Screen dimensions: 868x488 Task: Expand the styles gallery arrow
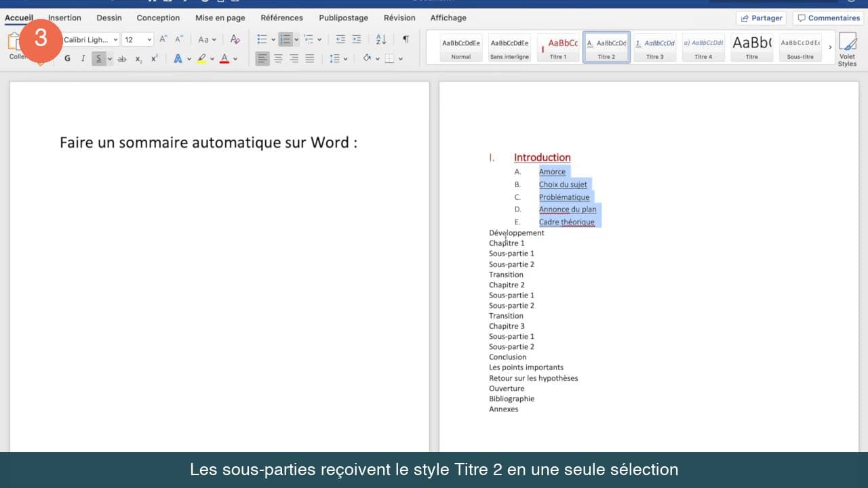pyautogui.click(x=830, y=47)
